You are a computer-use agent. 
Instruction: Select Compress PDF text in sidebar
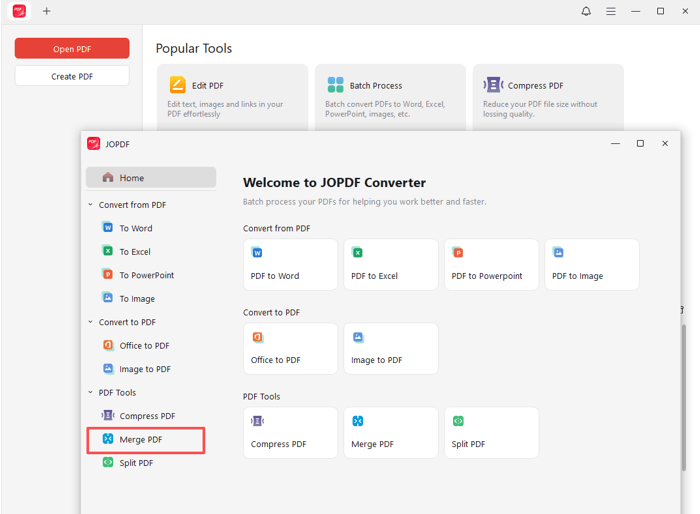click(147, 416)
